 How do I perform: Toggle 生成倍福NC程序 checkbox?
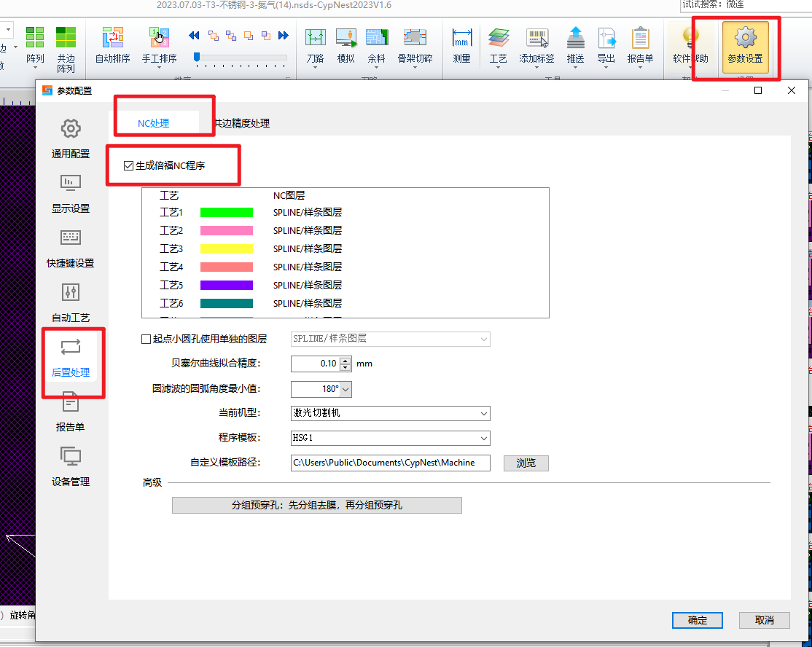pyautogui.click(x=128, y=165)
